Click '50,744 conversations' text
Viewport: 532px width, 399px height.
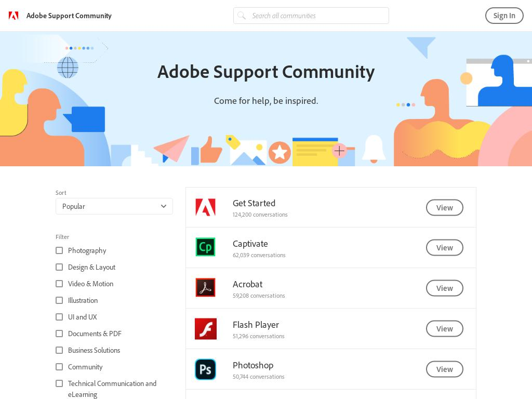tap(259, 377)
